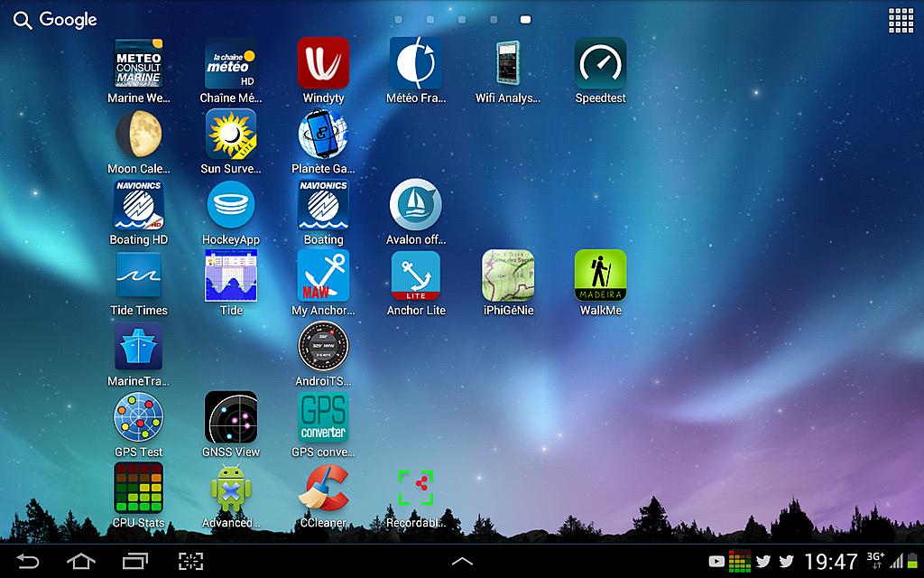Switch to the first home screen page dot
Viewport: 924px width, 578px height.
coord(398,20)
